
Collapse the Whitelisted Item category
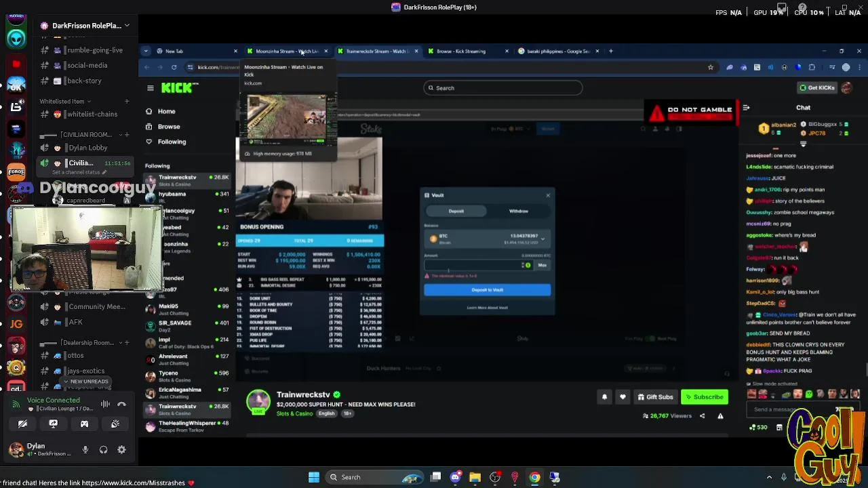66,101
